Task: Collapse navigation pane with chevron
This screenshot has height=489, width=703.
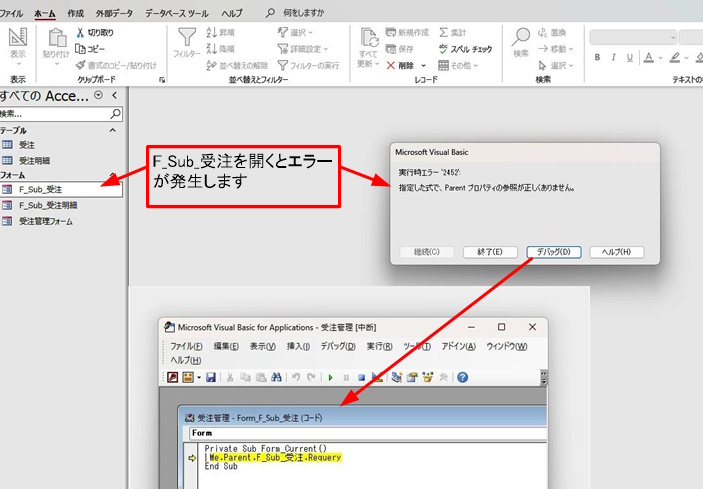Action: click(x=115, y=95)
